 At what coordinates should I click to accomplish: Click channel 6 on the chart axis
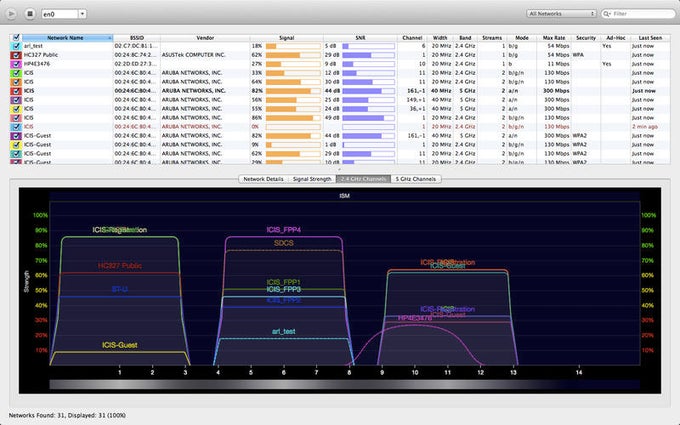(284, 372)
